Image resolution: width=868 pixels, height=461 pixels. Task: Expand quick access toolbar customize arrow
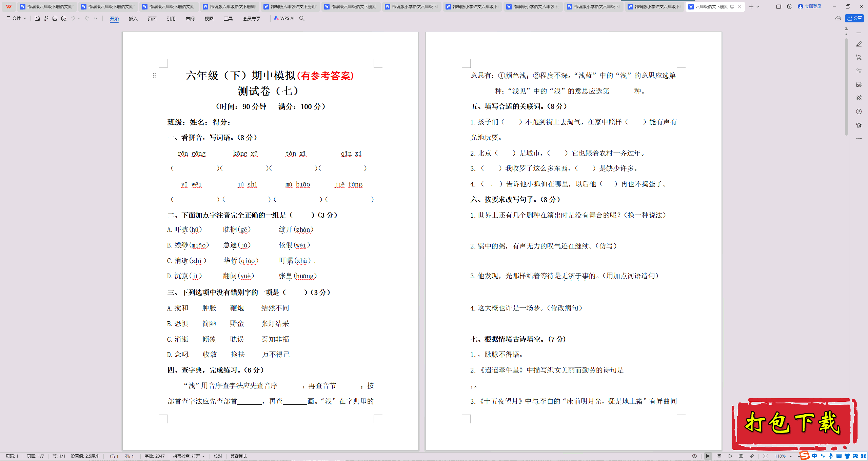point(96,18)
